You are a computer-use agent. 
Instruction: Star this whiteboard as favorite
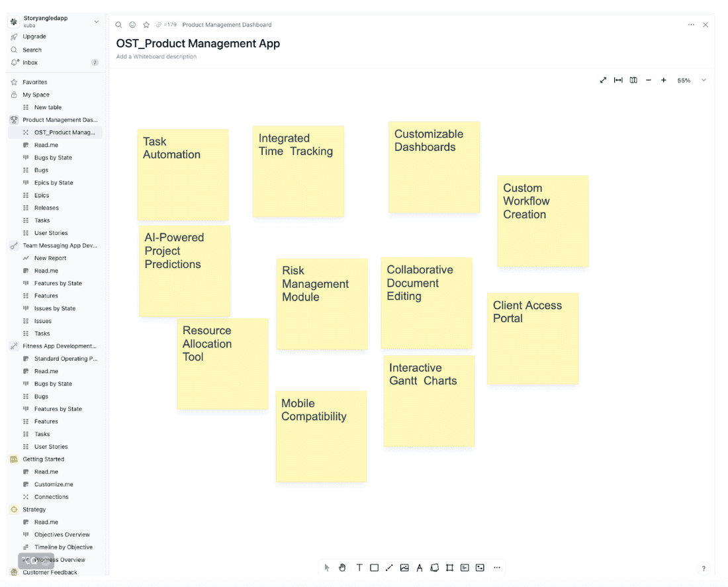point(146,24)
